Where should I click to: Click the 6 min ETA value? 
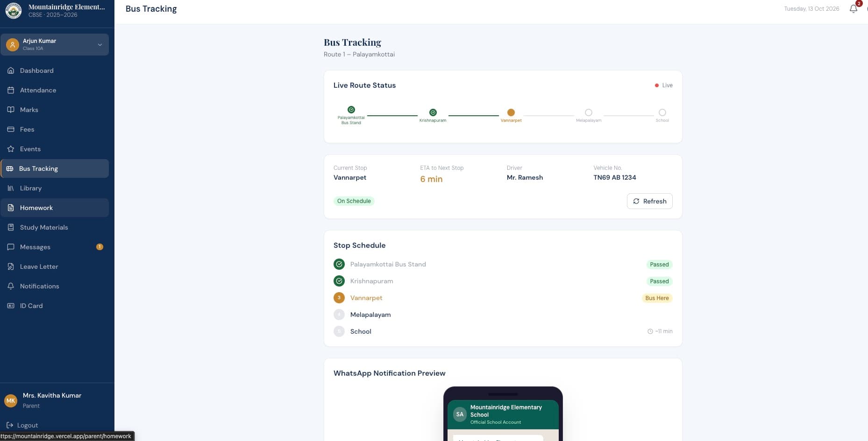pos(431,179)
